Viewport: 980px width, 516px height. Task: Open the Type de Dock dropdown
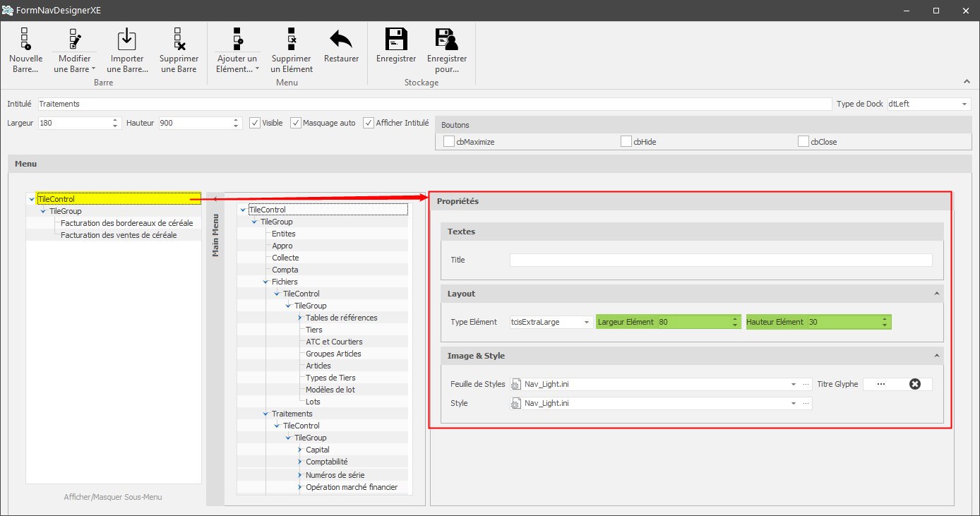coord(964,104)
